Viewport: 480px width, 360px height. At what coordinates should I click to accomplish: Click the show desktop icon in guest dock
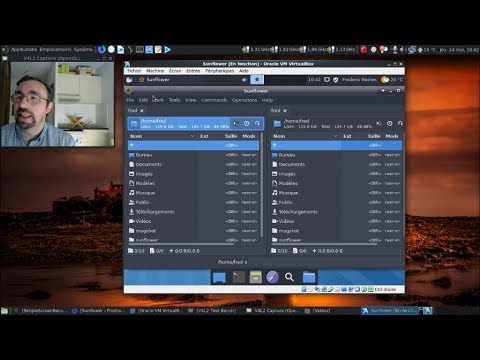(219, 277)
